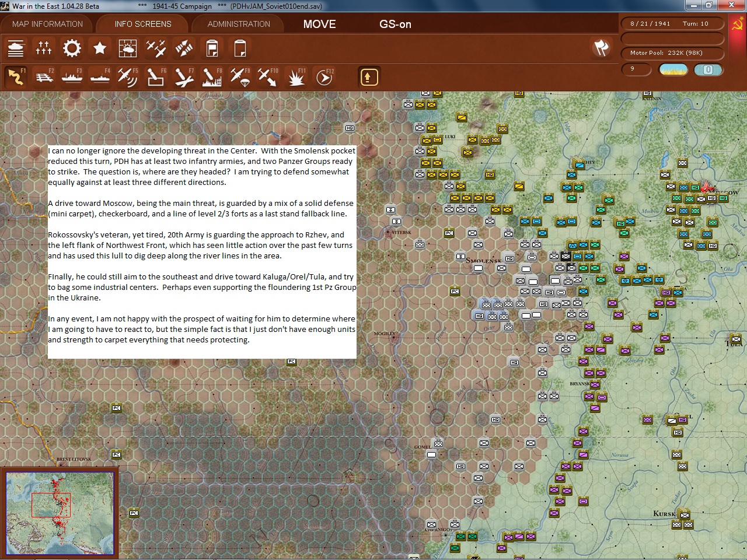Viewport: 747px width, 560px height.
Task: Open the reinforcement and withdrawal arrows screen
Action: (184, 48)
